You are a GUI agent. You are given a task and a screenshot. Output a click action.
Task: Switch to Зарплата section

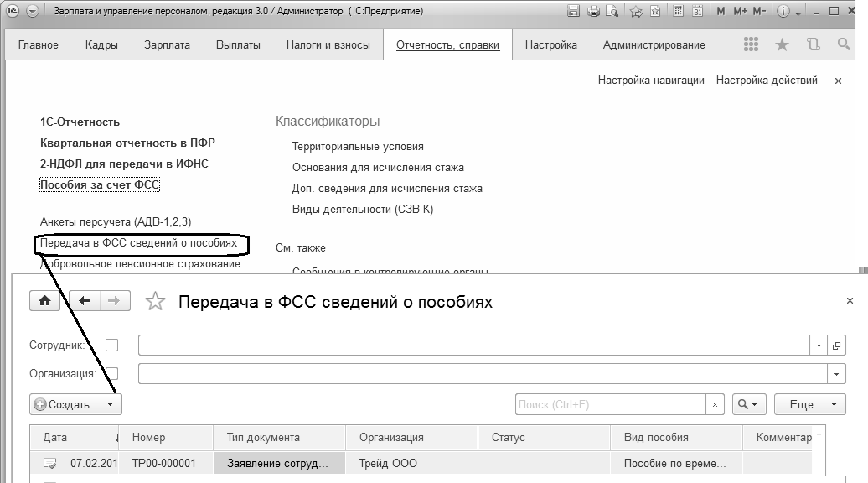pos(167,45)
